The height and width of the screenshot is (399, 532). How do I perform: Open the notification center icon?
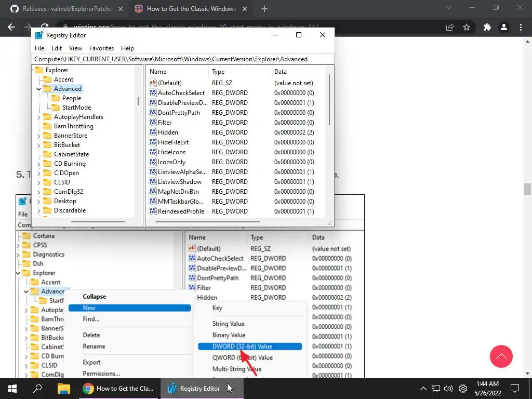pos(515,389)
